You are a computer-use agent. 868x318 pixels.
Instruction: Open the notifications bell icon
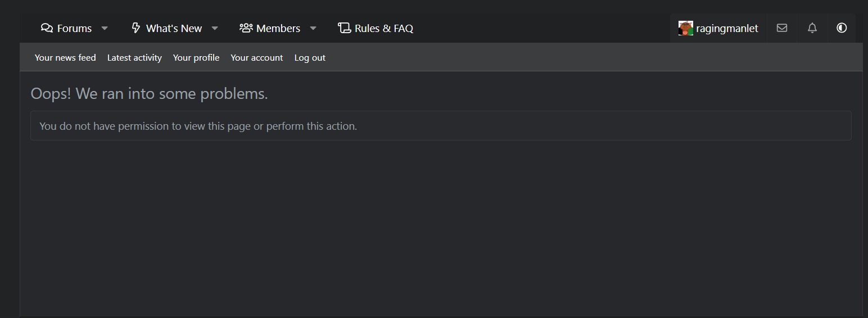point(812,28)
